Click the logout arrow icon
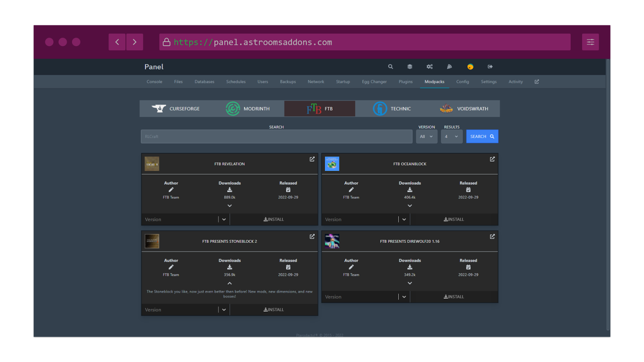Screen dimensions: 644x362 490,67
